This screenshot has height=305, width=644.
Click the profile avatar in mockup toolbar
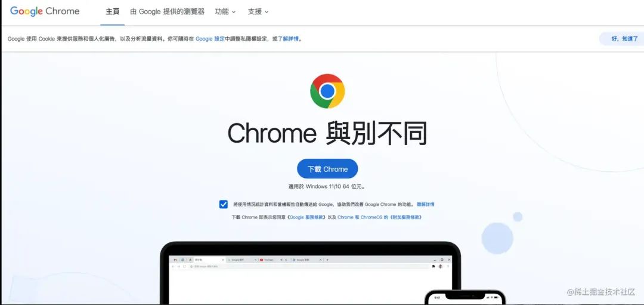pyautogui.click(x=441, y=266)
